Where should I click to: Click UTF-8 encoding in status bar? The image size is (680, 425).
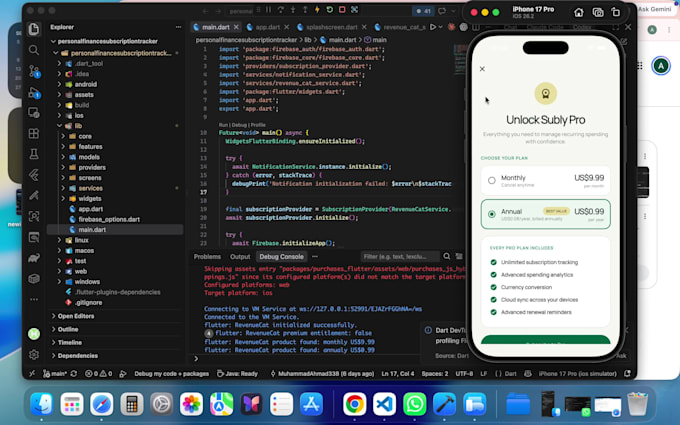464,373
